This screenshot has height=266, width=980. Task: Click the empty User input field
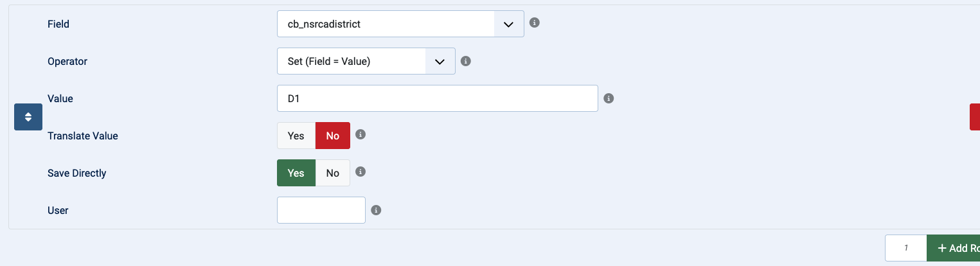pyautogui.click(x=321, y=210)
